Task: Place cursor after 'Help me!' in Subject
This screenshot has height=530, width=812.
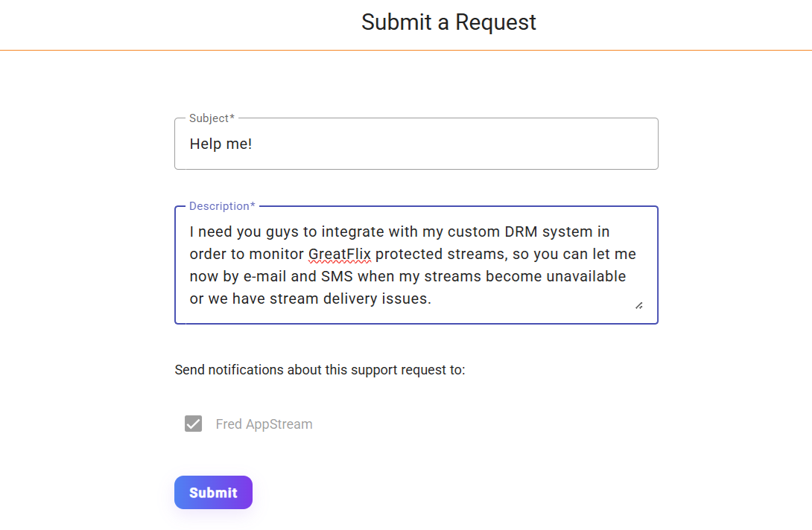Action: pos(256,144)
